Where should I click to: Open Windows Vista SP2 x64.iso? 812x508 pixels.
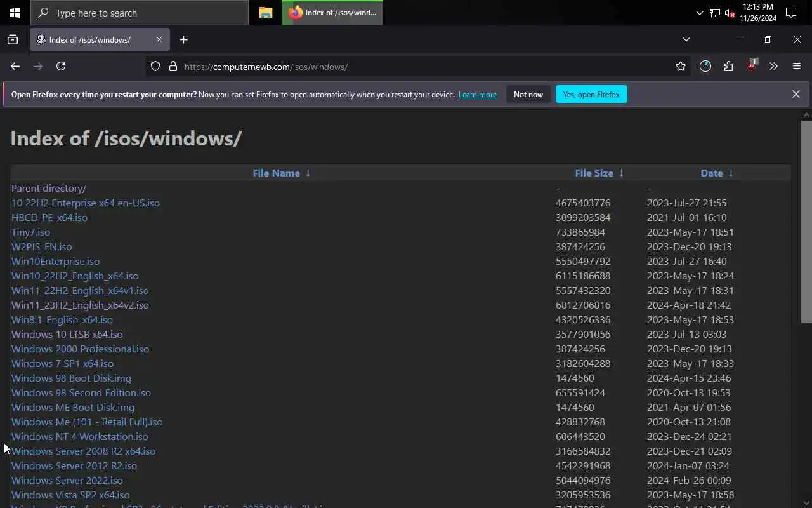pos(70,495)
